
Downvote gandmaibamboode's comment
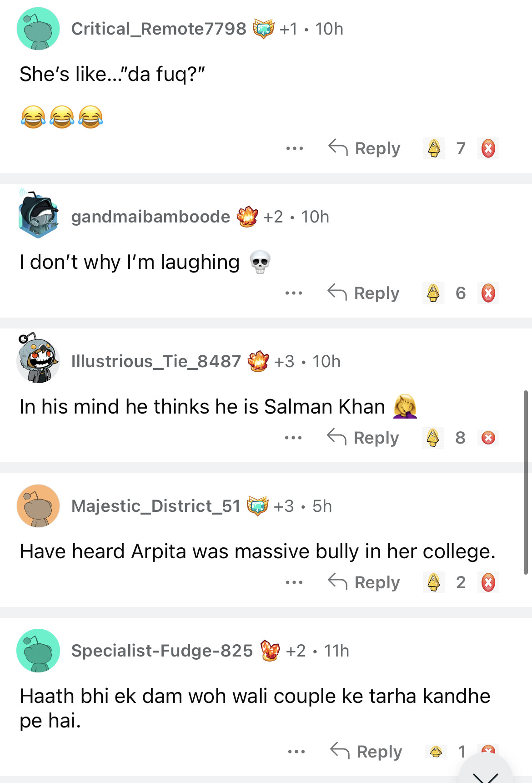pyautogui.click(x=488, y=293)
